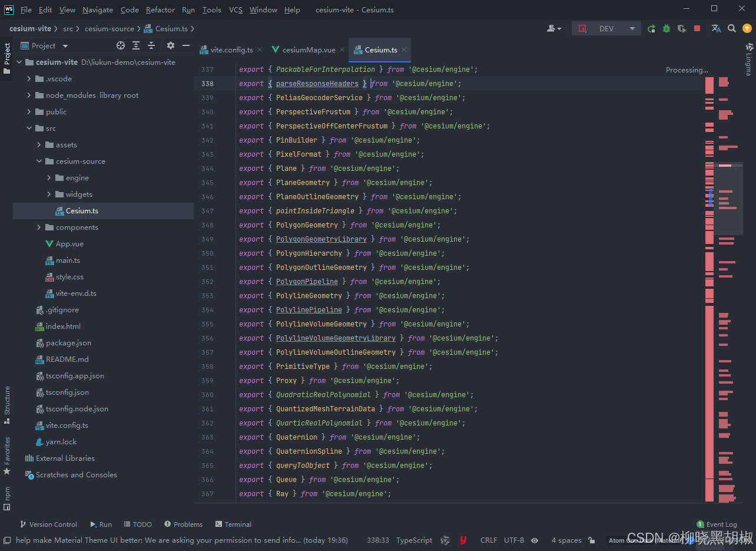The width and height of the screenshot is (756, 551).
Task: Expand the node_modules folder
Action: [x=29, y=95]
